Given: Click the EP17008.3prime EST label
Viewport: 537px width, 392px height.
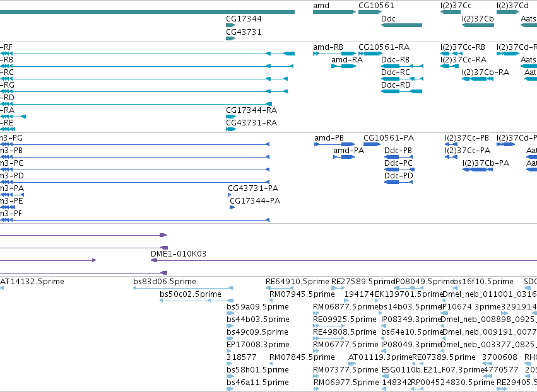Looking at the screenshot, I should 258,345.
